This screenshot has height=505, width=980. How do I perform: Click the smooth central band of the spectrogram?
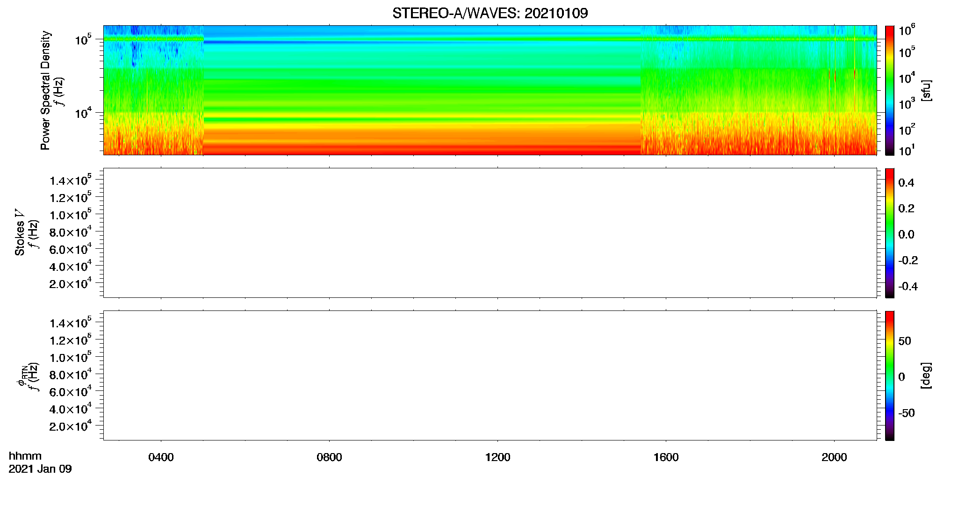pyautogui.click(x=422, y=90)
